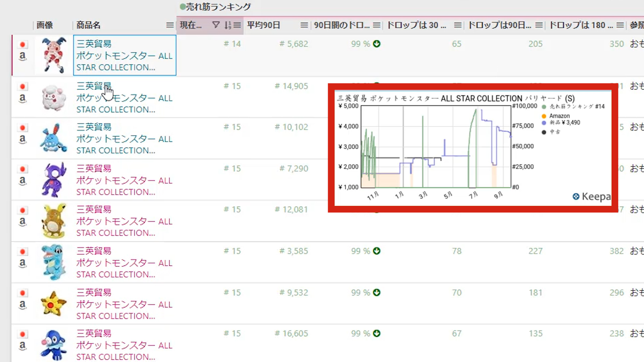Toggle the 新品 price series in Keepa legend
Viewport: 644px width, 362px height.
(565, 123)
